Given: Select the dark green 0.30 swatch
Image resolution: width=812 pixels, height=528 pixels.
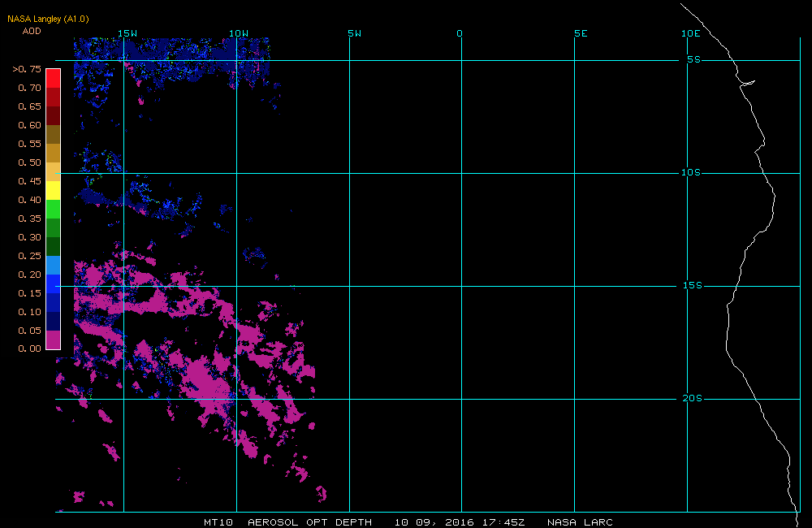Looking at the screenshot, I should [x=54, y=246].
